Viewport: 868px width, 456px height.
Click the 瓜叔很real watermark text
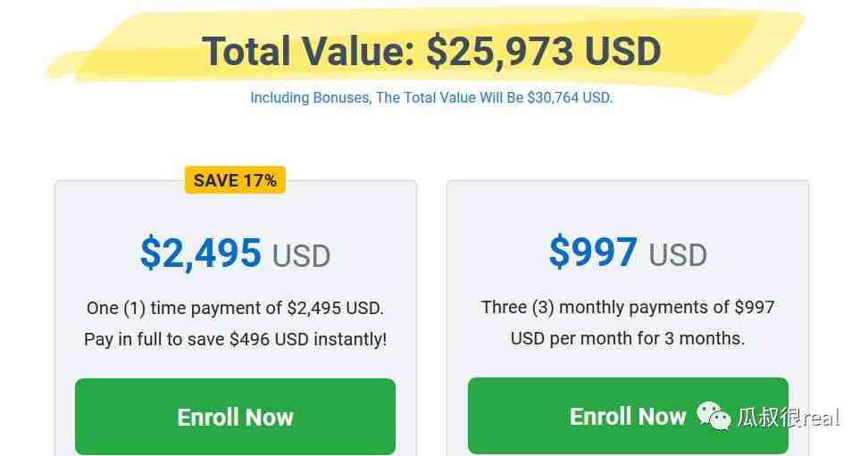pyautogui.click(x=788, y=417)
